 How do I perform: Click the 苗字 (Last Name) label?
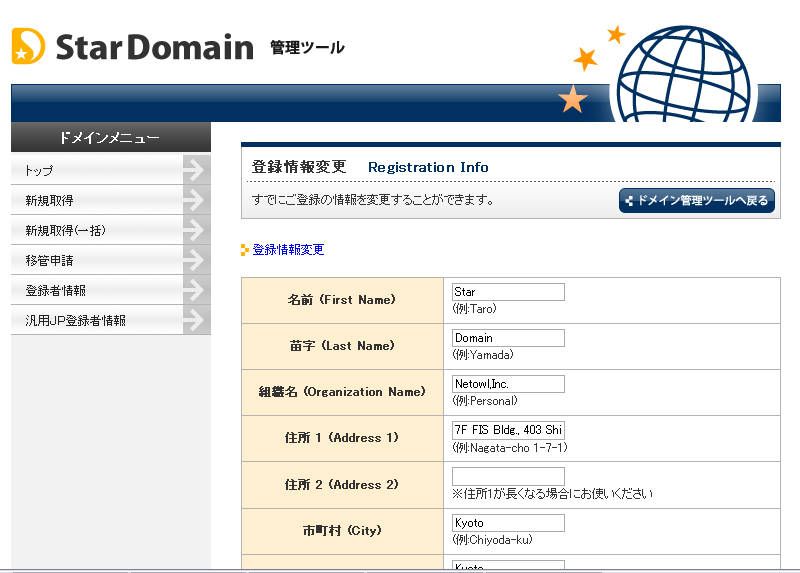point(342,346)
